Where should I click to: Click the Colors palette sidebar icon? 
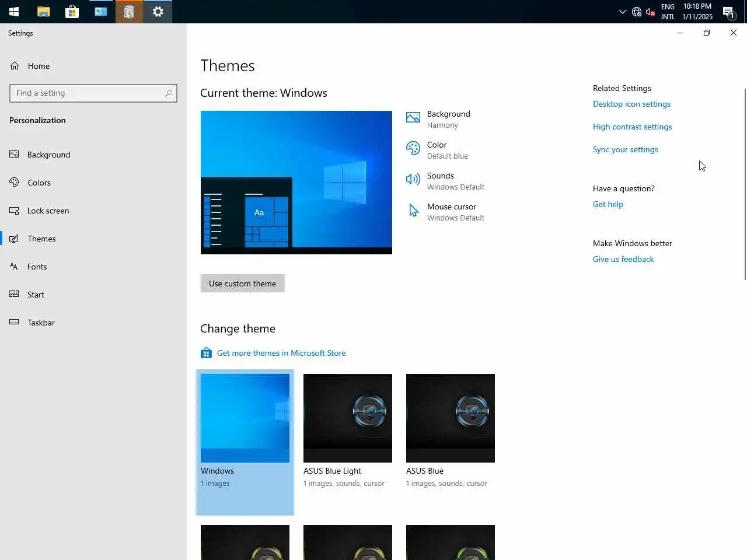pos(14,183)
